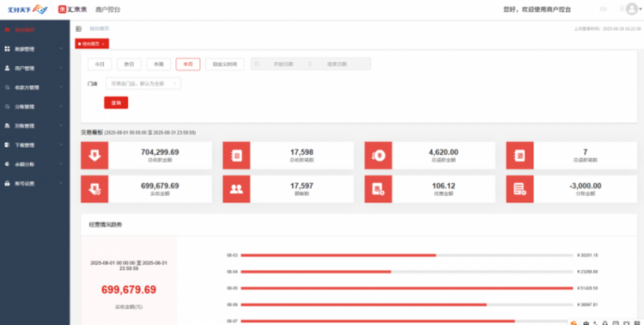The width and height of the screenshot is (644, 325).
Task: Select the 本周 time range option
Action: tap(159, 64)
